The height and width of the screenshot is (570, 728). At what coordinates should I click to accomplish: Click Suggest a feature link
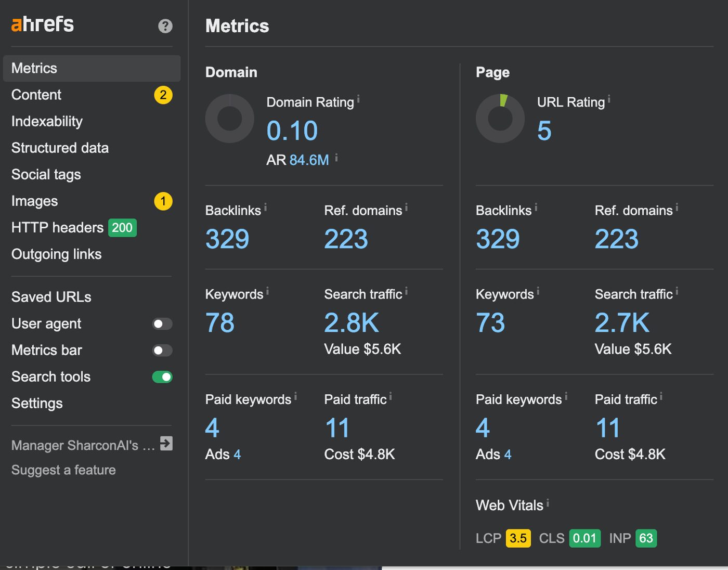[63, 470]
